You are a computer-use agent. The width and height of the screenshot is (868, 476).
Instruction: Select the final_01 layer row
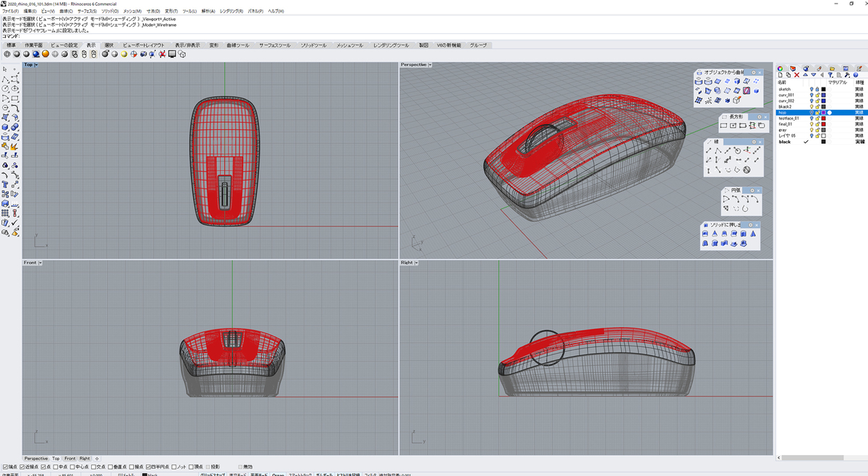[820, 124]
